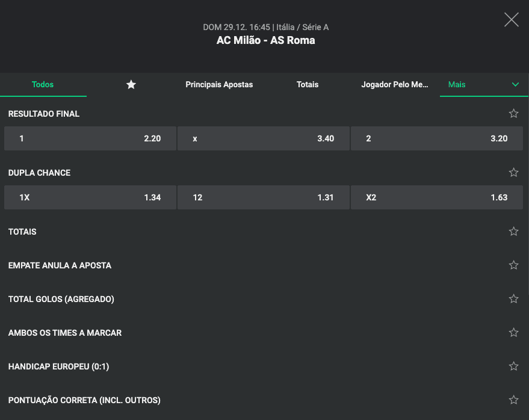This screenshot has width=529, height=420.
Task: Open the favorites star tab
Action: 131,84
